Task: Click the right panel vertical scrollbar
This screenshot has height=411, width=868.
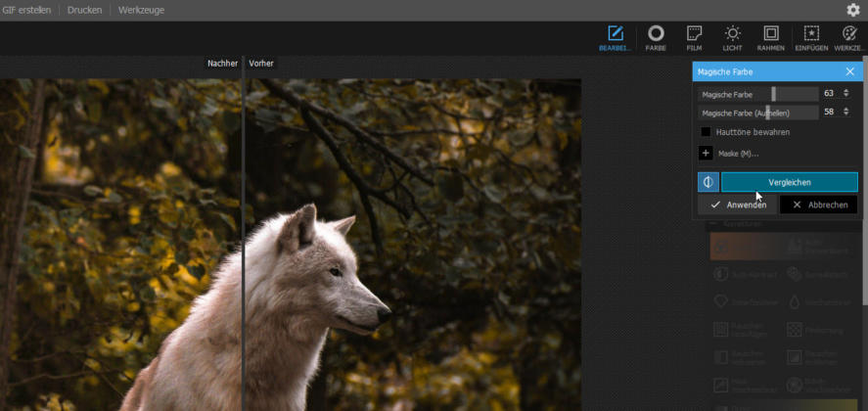Action: (865, 180)
